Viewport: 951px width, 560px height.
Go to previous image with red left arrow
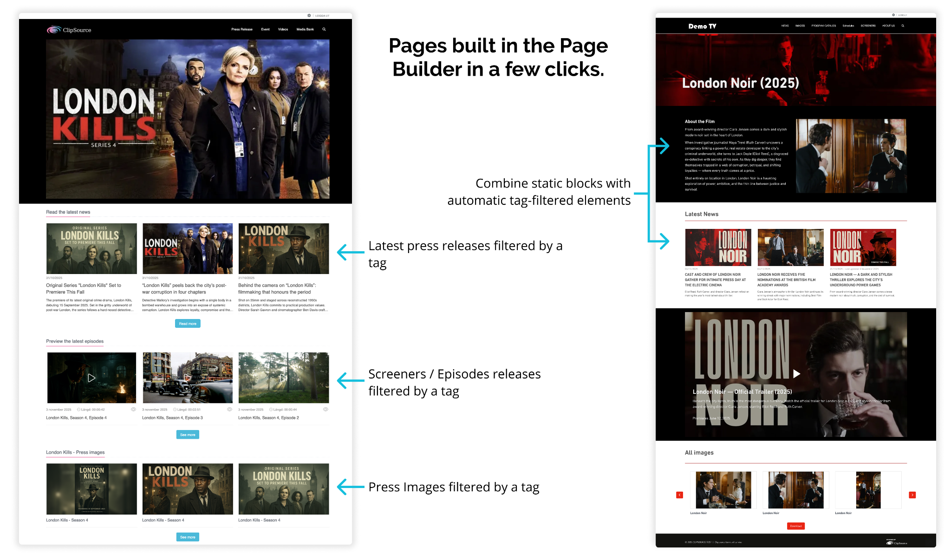click(680, 495)
